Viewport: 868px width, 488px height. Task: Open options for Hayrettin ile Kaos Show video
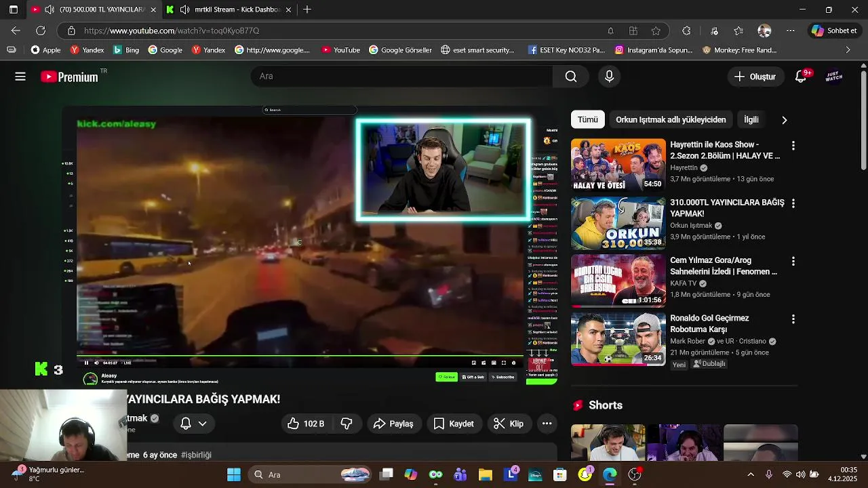pyautogui.click(x=793, y=146)
